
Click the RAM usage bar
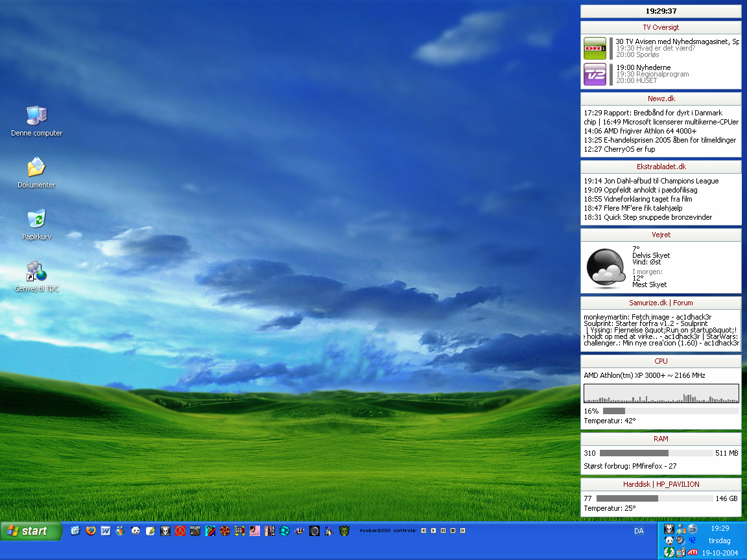tap(656, 453)
